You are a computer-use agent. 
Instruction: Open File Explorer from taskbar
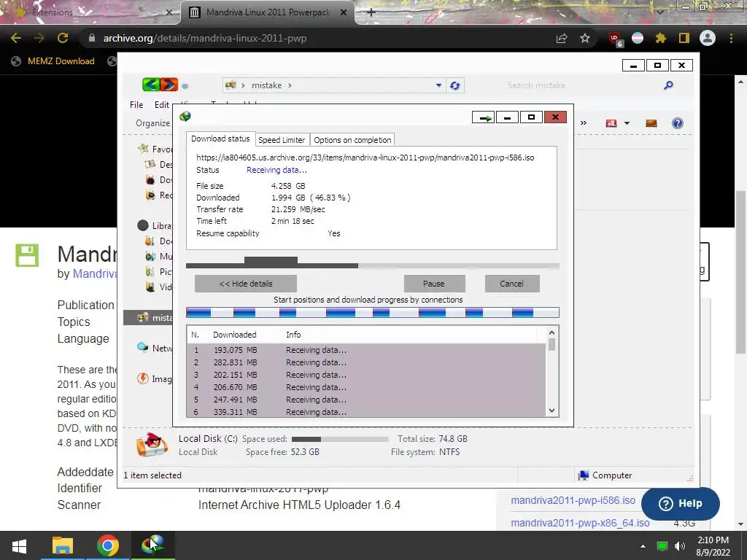pyautogui.click(x=63, y=545)
